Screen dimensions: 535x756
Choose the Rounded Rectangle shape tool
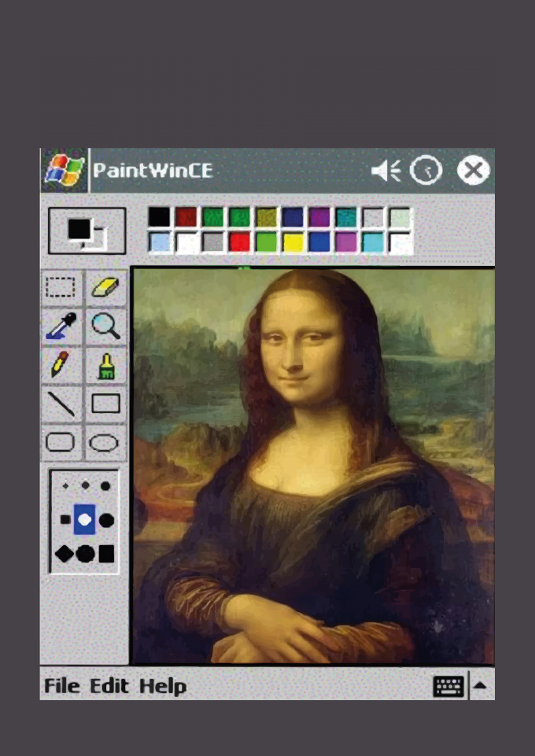[61, 442]
